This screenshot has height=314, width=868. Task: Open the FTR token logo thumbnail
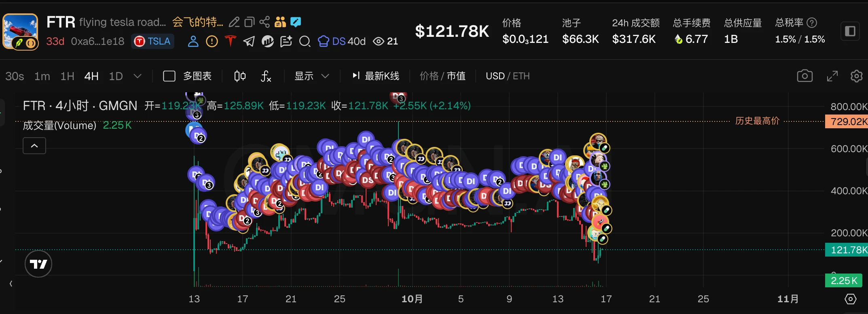click(x=20, y=32)
